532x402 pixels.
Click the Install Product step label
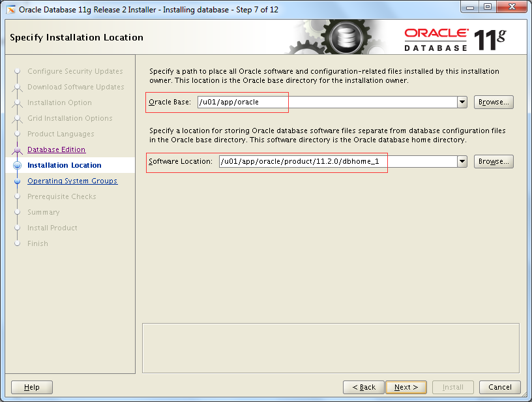(x=52, y=228)
